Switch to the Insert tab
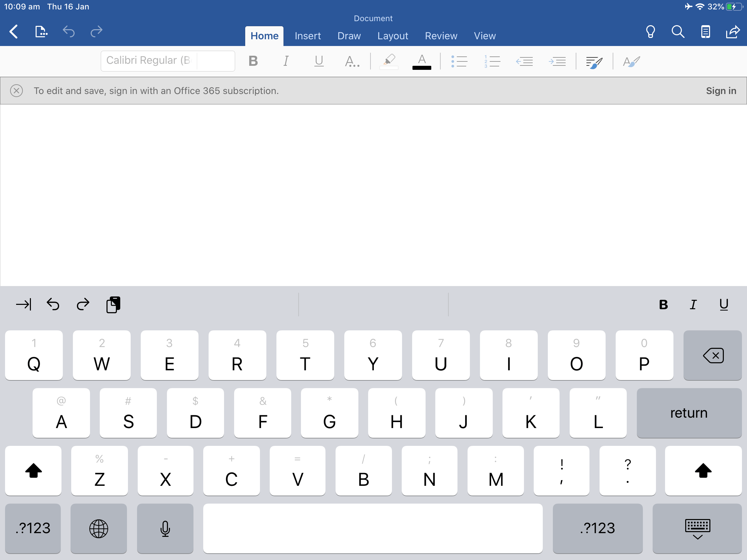 click(307, 36)
